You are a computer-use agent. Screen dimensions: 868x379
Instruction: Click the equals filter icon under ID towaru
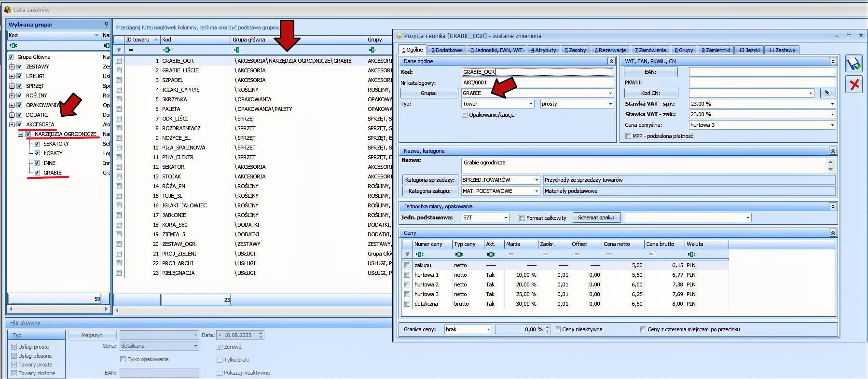click(131, 50)
